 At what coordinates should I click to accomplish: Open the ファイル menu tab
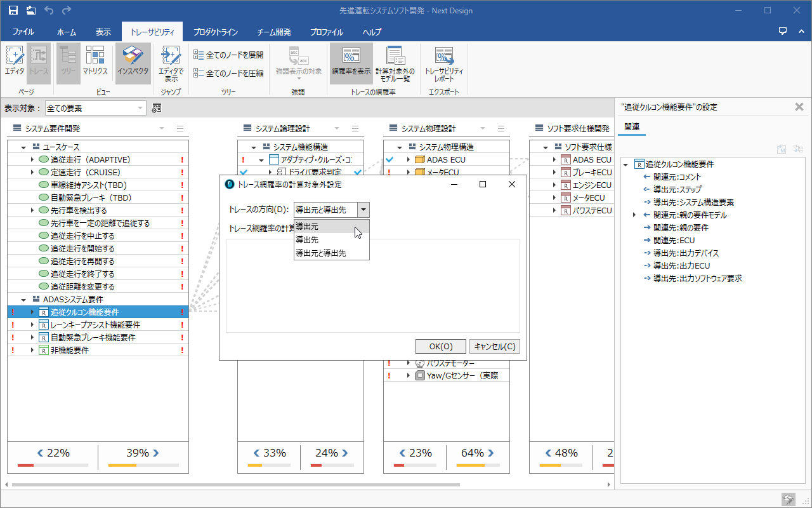[23, 32]
